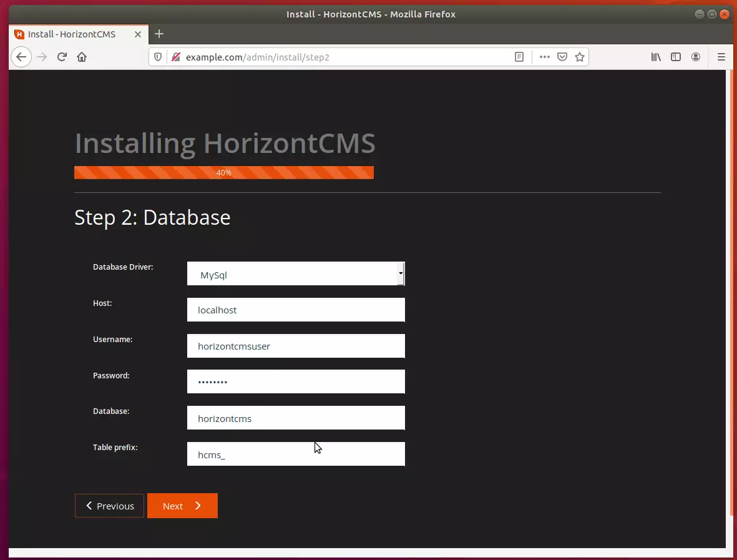Viewport: 737px width, 560px height.
Task: Go back with Firefox back arrow
Action: click(x=21, y=57)
